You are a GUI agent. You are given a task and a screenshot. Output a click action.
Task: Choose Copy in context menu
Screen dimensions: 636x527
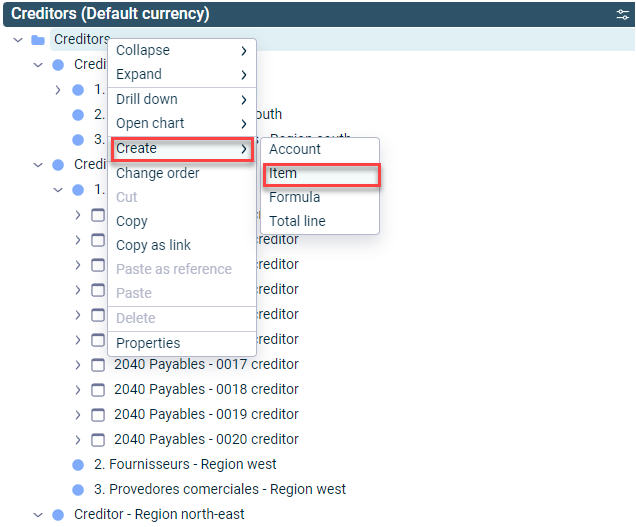click(x=182, y=221)
